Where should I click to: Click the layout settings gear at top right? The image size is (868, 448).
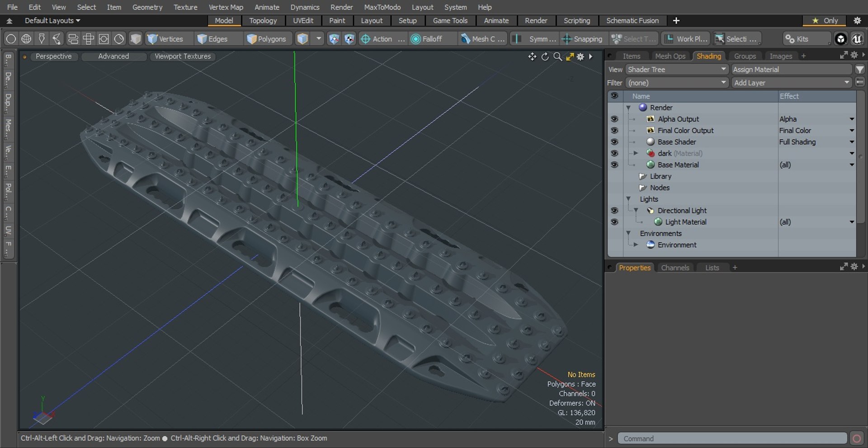coord(857,20)
